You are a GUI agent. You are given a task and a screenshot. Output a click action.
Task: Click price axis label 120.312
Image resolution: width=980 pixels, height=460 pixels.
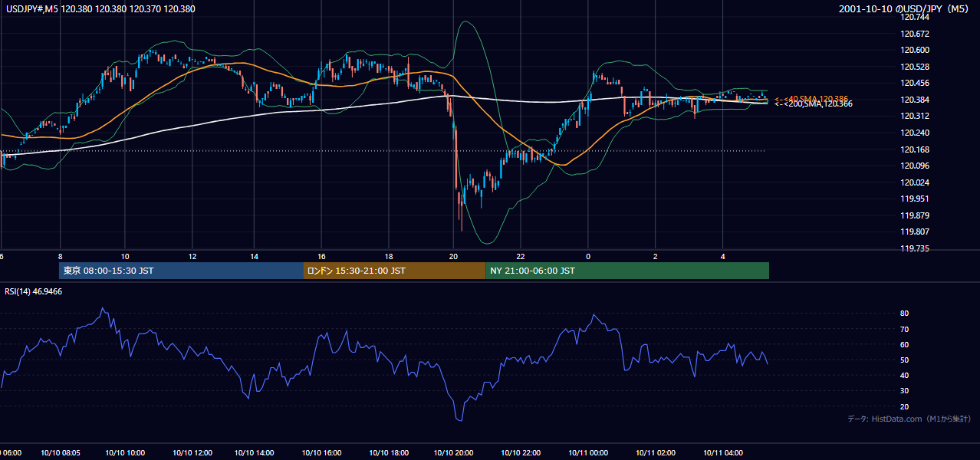pos(915,116)
